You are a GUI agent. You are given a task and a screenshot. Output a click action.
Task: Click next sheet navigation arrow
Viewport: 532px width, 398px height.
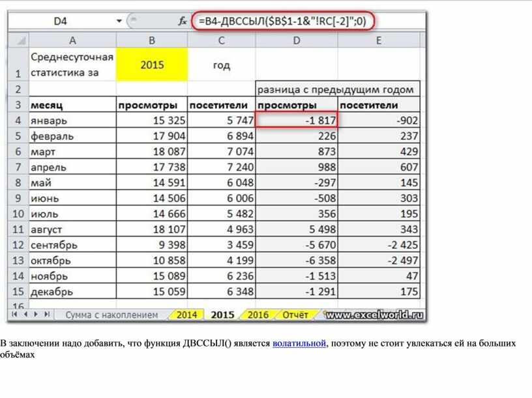point(36,315)
